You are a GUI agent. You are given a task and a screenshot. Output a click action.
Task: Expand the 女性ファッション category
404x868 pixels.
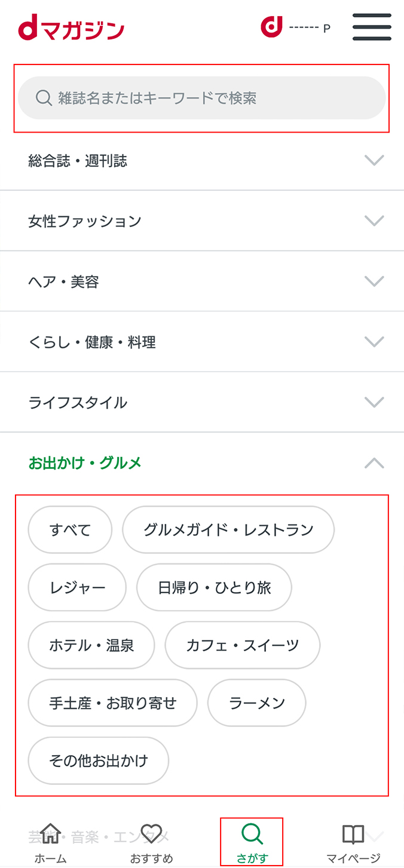coord(201,221)
